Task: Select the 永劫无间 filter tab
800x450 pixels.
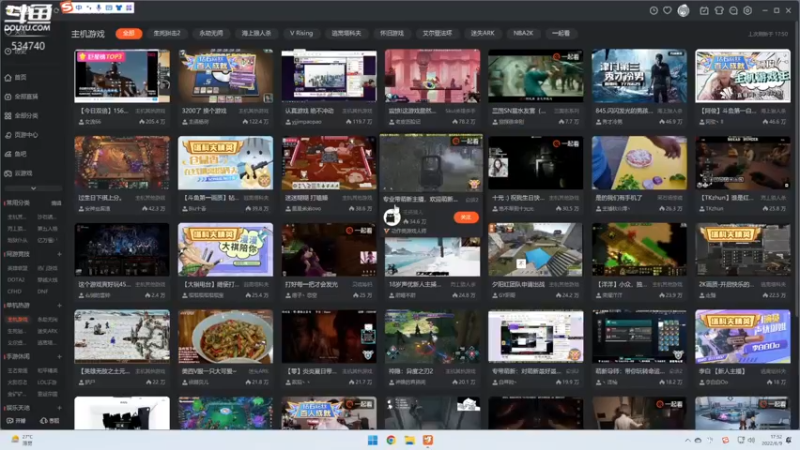Action: coord(211,33)
